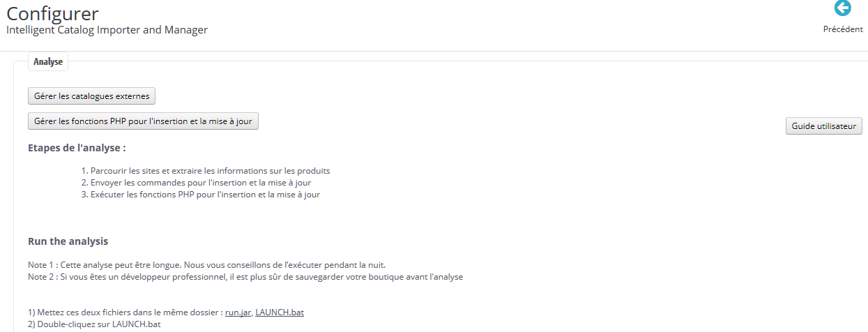This screenshot has height=332, width=868.
Task: Open Gérer les fonctions PHP button
Action: [144, 121]
